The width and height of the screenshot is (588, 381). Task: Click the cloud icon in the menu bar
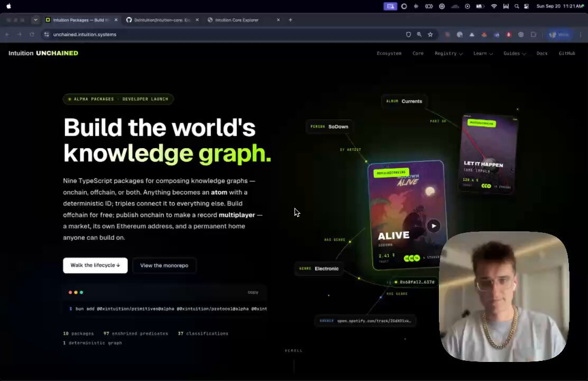455,6
